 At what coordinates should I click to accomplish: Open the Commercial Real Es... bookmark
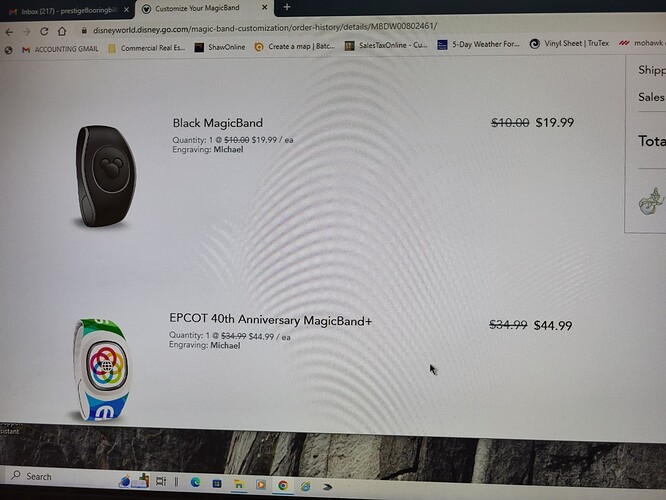147,48
